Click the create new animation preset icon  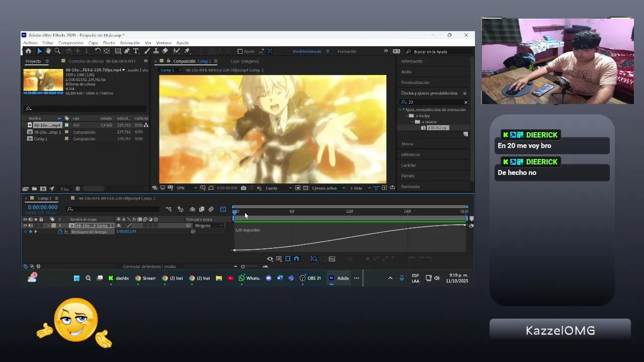[465, 134]
